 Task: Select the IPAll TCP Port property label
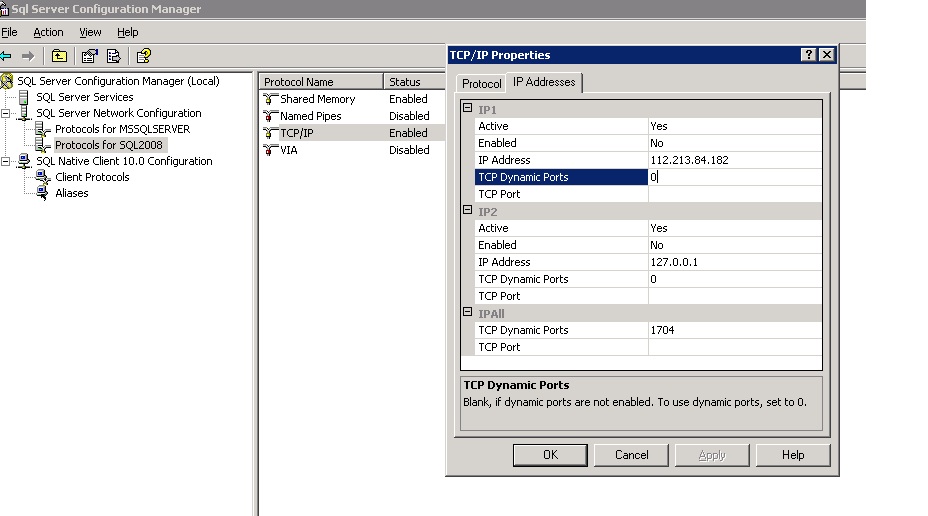499,347
